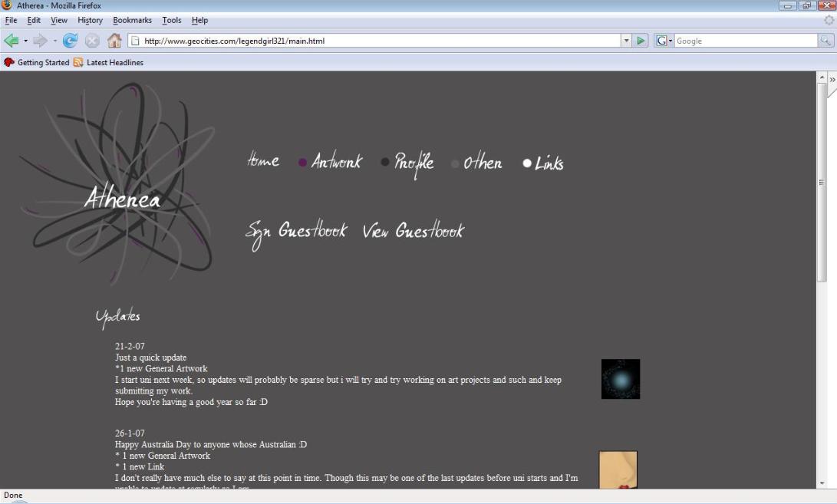This screenshot has height=504, width=837.
Task: Click the green Back arrow button
Action: coord(12,41)
